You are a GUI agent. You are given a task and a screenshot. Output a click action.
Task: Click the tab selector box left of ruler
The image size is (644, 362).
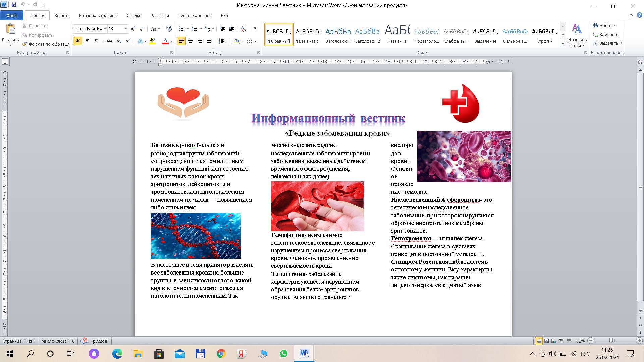pos(5,62)
